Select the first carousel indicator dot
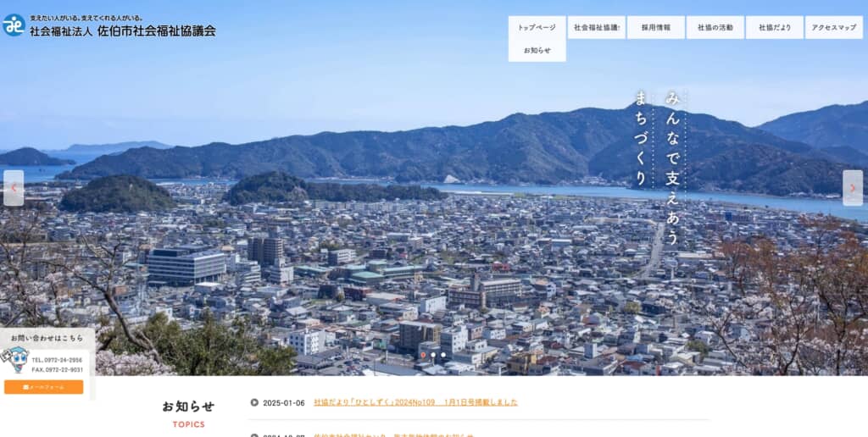Viewport: 868px width, 437px height. (x=424, y=355)
